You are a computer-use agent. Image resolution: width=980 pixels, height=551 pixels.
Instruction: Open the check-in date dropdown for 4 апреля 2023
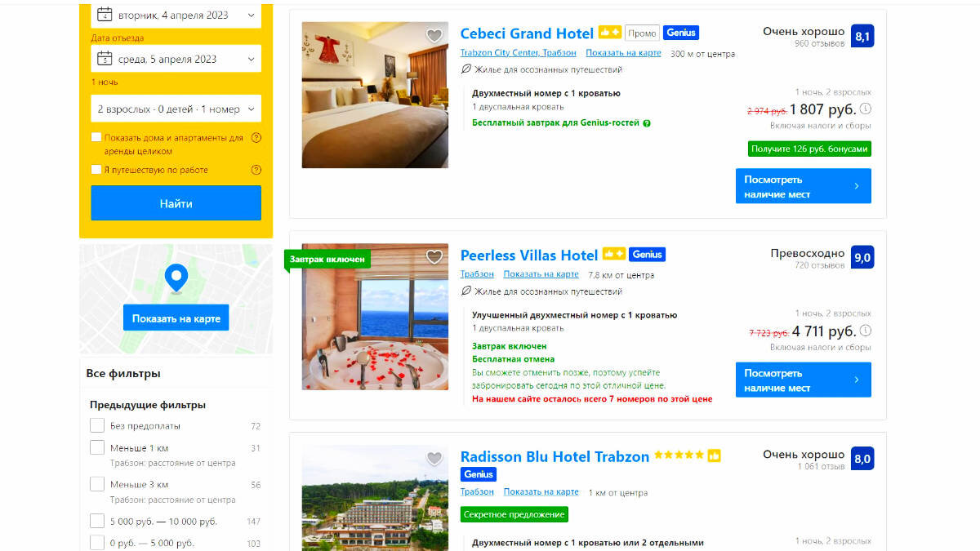(x=176, y=15)
